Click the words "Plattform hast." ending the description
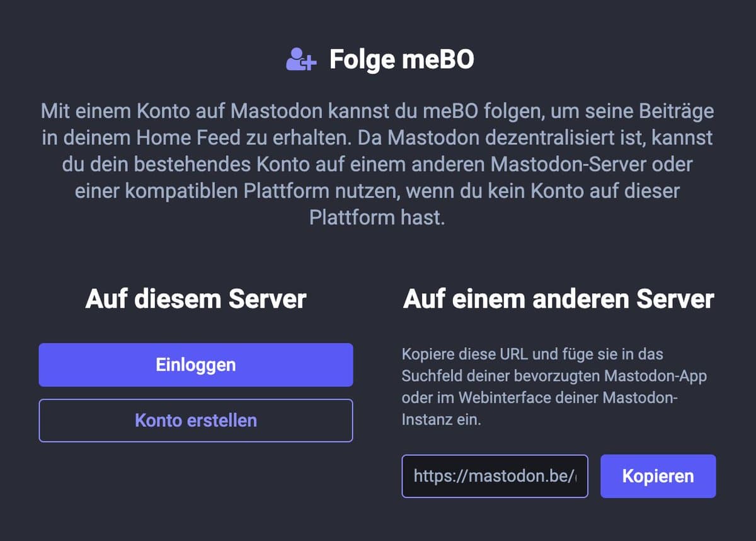The height and width of the screenshot is (541, 756). pyautogui.click(x=377, y=218)
